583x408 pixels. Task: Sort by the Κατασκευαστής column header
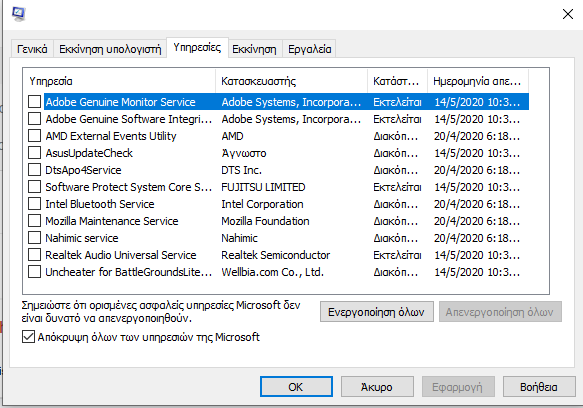click(292, 81)
